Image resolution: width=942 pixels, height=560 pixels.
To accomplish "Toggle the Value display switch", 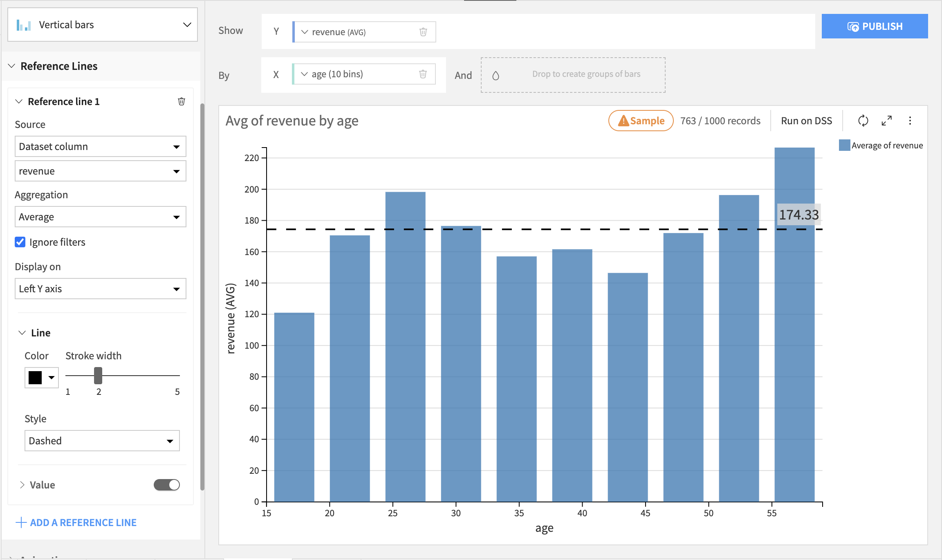I will 167,485.
